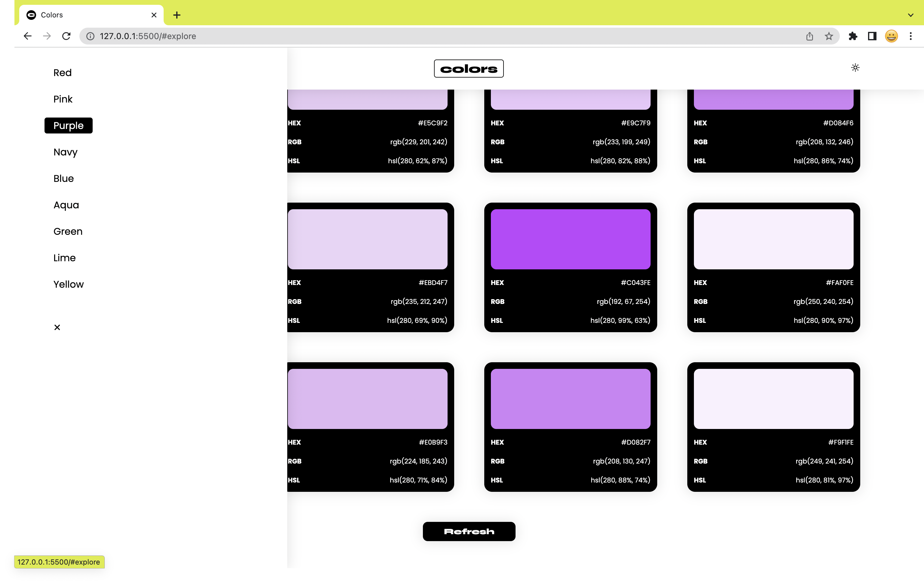
Task: Click the #E0B9F3 swatch
Action: point(368,399)
